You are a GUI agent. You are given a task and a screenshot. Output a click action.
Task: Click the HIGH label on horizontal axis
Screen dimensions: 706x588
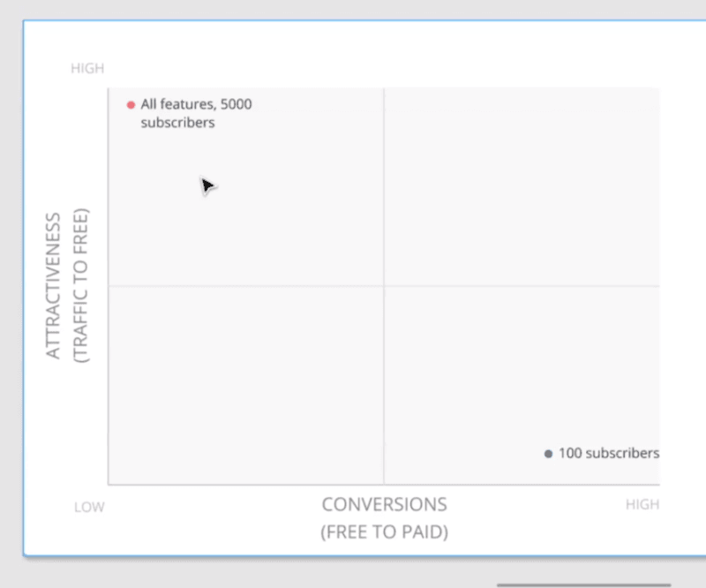644,504
